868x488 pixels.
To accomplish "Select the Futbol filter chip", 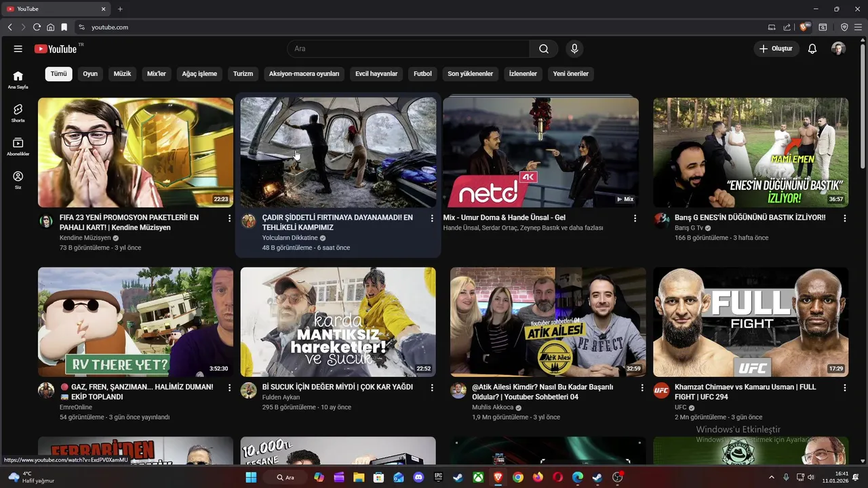I will (422, 74).
